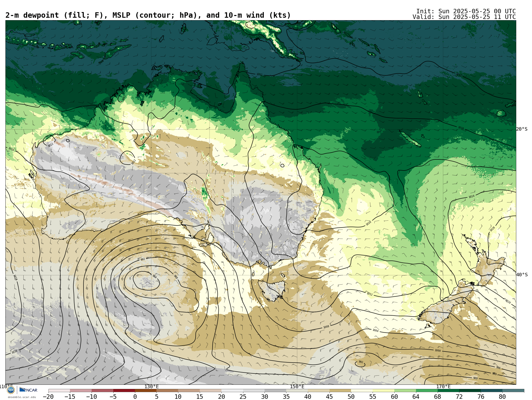The image size is (532, 400).
Task: Pick the brown swatch between 0 and 5
Action: [146, 391]
